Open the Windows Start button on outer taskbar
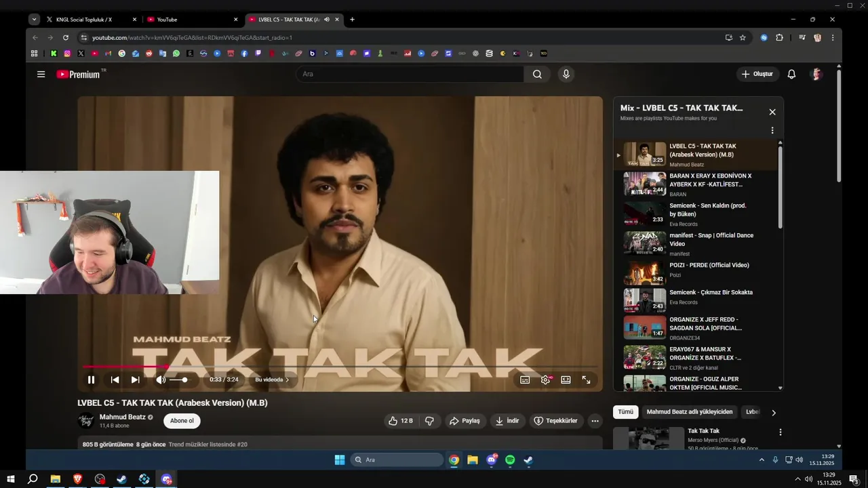 point(11,479)
